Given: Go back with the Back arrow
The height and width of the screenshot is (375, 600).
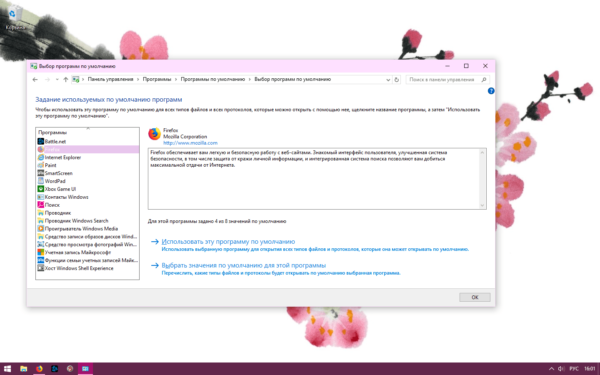Looking at the screenshot, I should (x=35, y=80).
